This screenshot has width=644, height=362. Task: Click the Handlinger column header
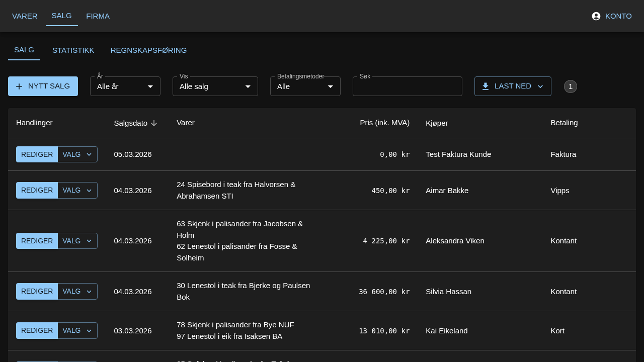pyautogui.click(x=34, y=123)
